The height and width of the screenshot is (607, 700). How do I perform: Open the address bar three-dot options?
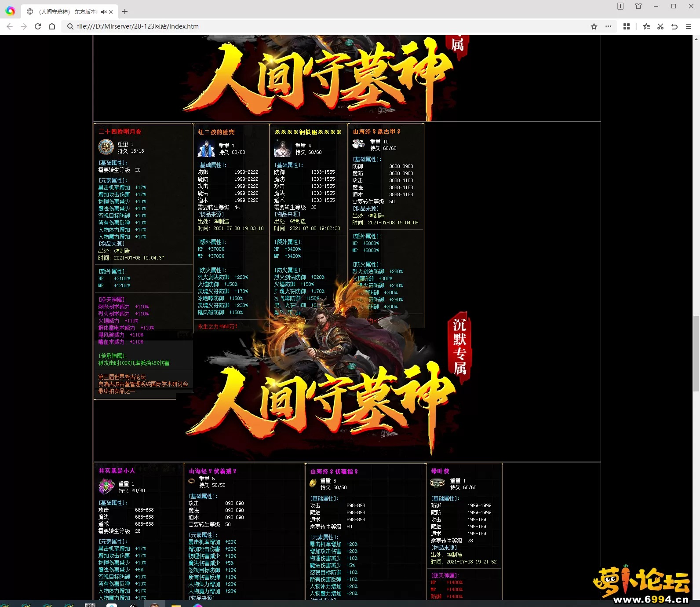[x=608, y=26]
